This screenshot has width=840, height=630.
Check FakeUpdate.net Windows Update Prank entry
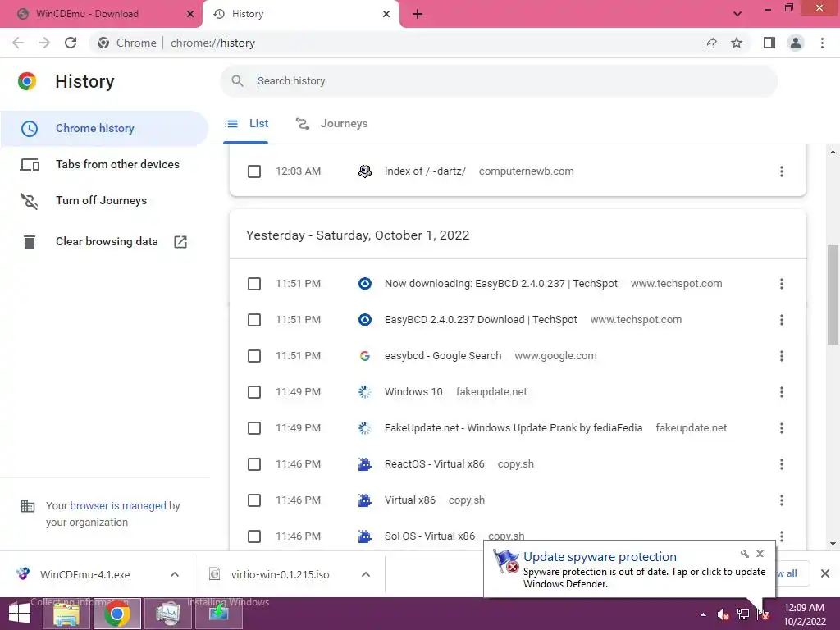point(254,428)
